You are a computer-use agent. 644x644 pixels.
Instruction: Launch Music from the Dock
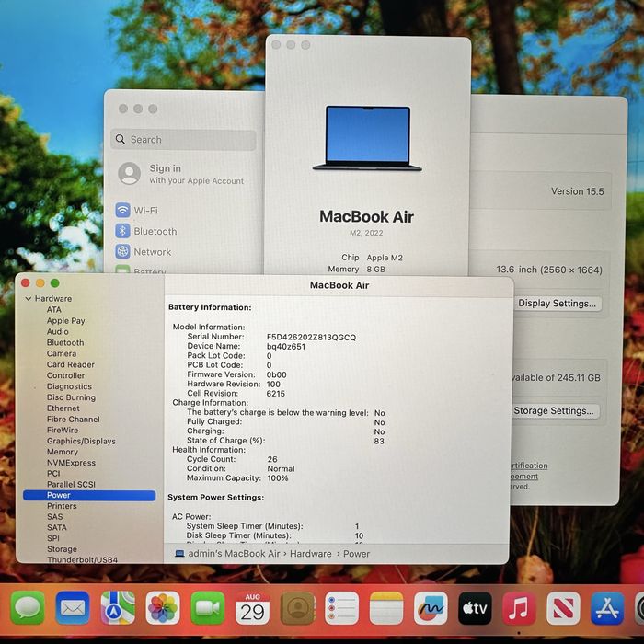click(x=519, y=607)
